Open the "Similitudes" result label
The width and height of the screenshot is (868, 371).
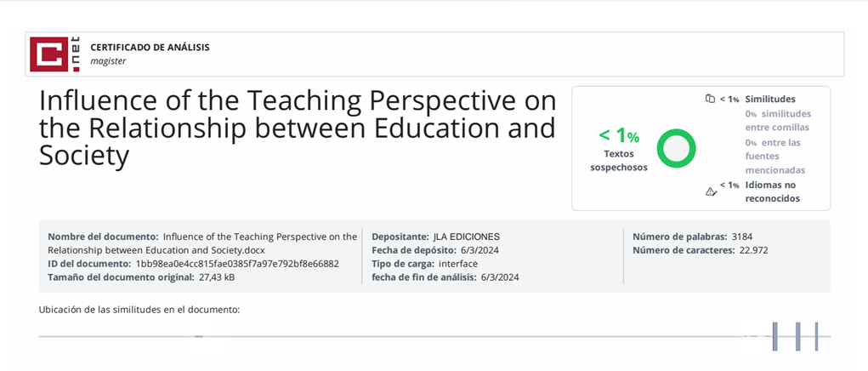pos(769,99)
